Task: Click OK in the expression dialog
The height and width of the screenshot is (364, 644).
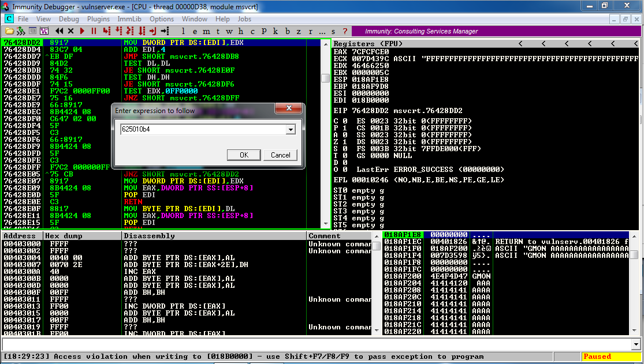Action: [243, 155]
